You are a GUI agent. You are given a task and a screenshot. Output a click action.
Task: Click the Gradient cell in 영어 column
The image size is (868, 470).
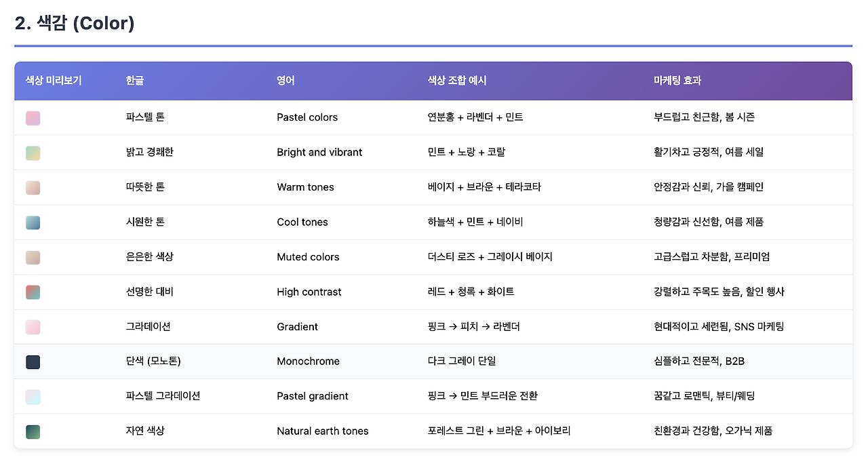point(297,326)
